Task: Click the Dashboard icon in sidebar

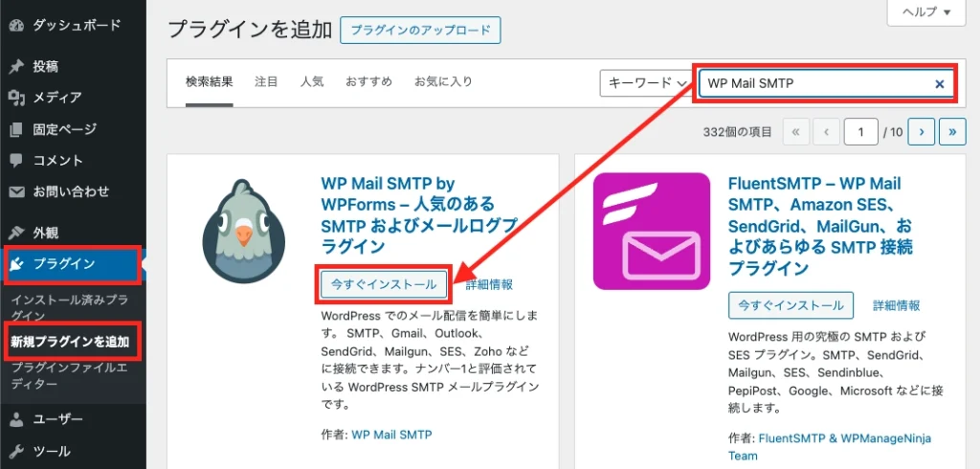Action: 16,25
